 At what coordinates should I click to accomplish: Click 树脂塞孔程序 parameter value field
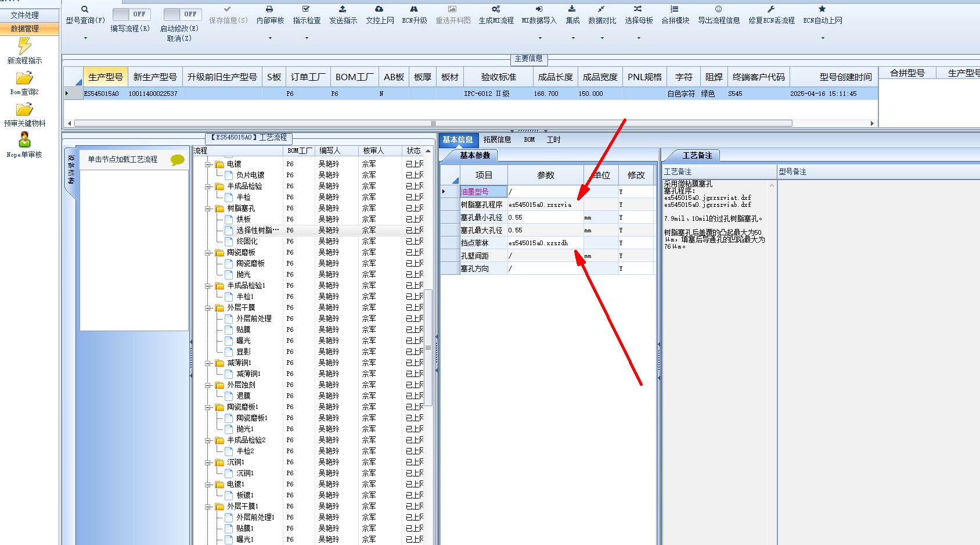[545, 205]
